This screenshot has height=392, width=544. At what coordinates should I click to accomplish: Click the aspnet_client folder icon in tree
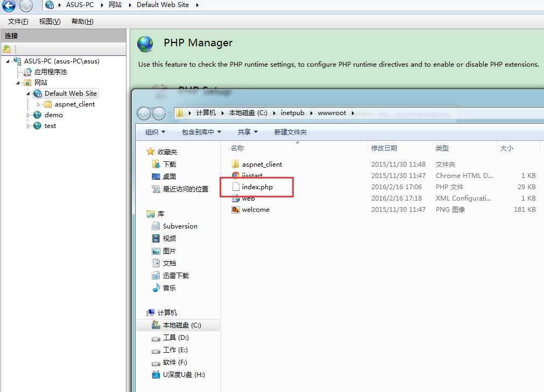click(x=48, y=104)
